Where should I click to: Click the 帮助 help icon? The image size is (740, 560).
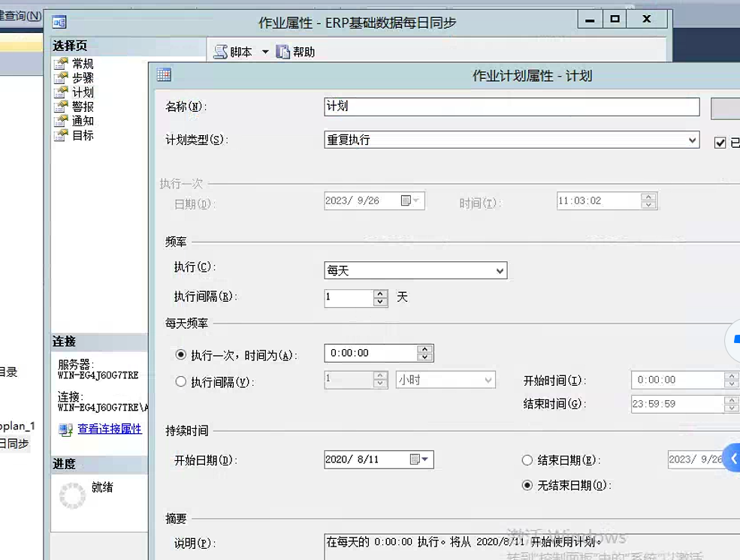pyautogui.click(x=283, y=52)
